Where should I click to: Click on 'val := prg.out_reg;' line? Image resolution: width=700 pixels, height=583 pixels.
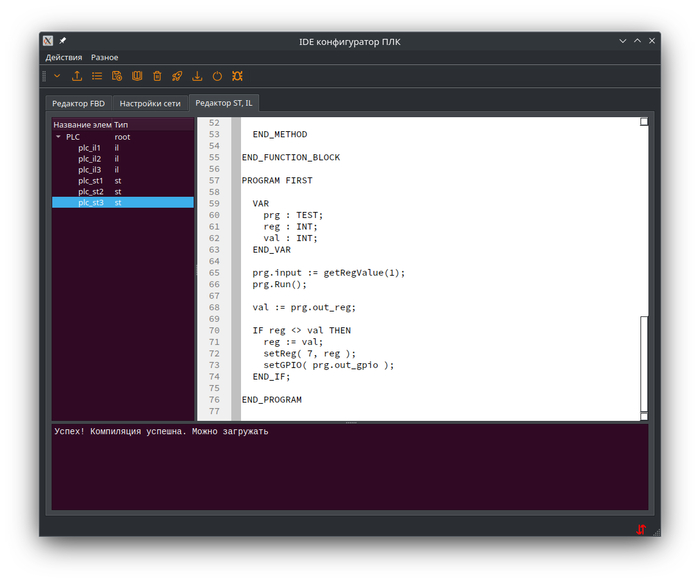pos(304,308)
